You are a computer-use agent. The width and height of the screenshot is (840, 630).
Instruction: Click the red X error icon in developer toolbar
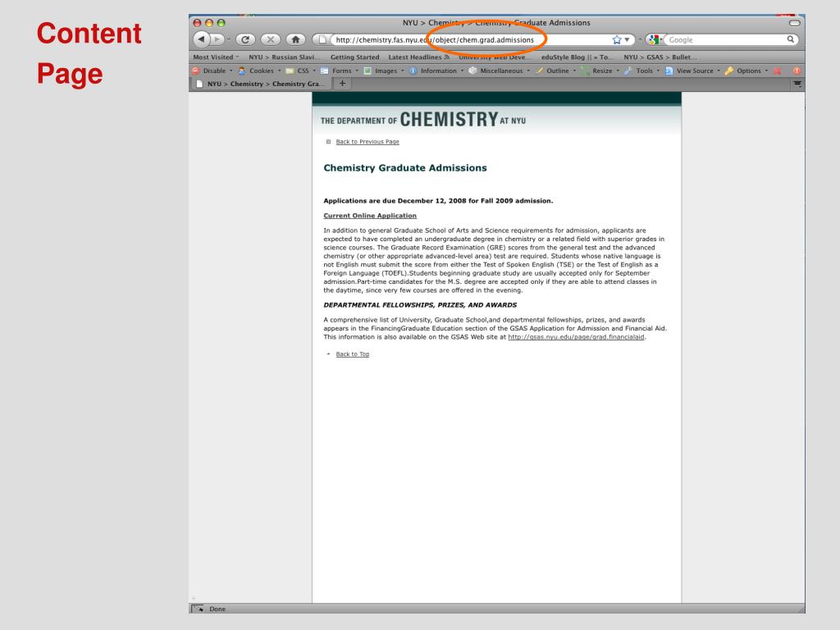coord(778,71)
